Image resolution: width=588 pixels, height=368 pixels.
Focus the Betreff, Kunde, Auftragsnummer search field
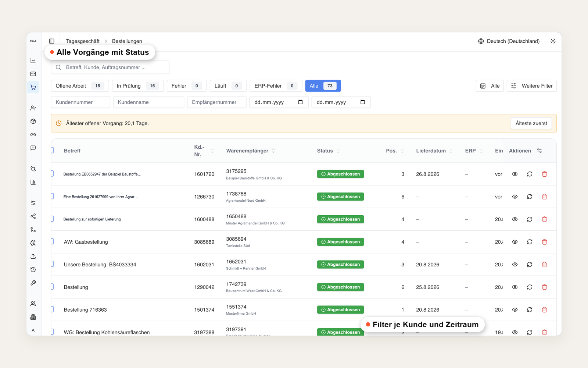pos(110,67)
